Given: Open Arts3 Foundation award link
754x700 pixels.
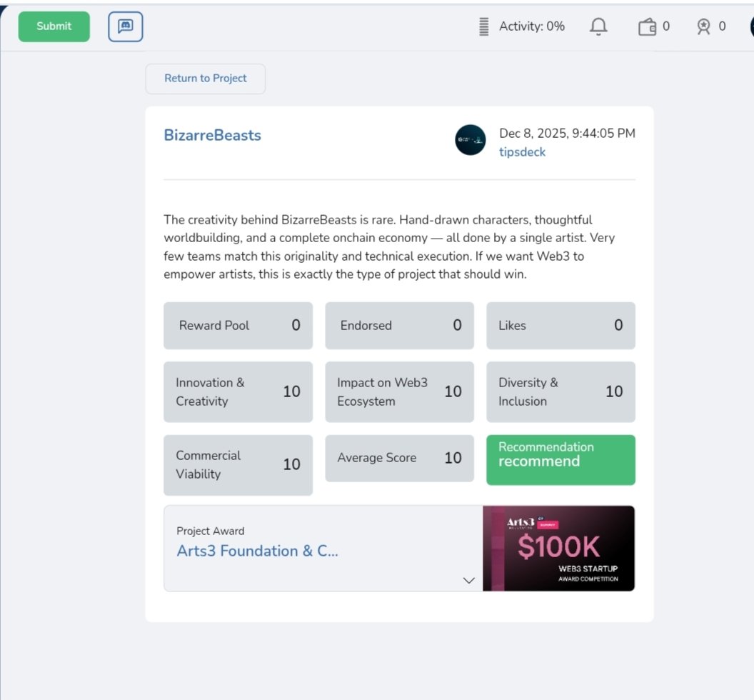Looking at the screenshot, I should click(258, 551).
